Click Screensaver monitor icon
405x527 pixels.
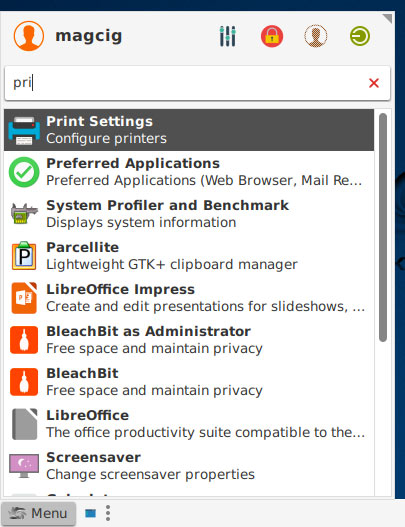click(24, 465)
